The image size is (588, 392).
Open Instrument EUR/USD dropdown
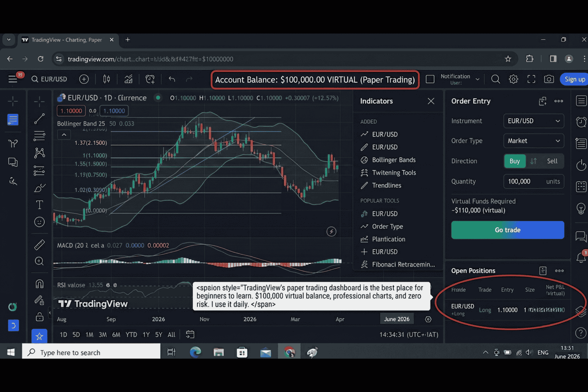[533, 121]
